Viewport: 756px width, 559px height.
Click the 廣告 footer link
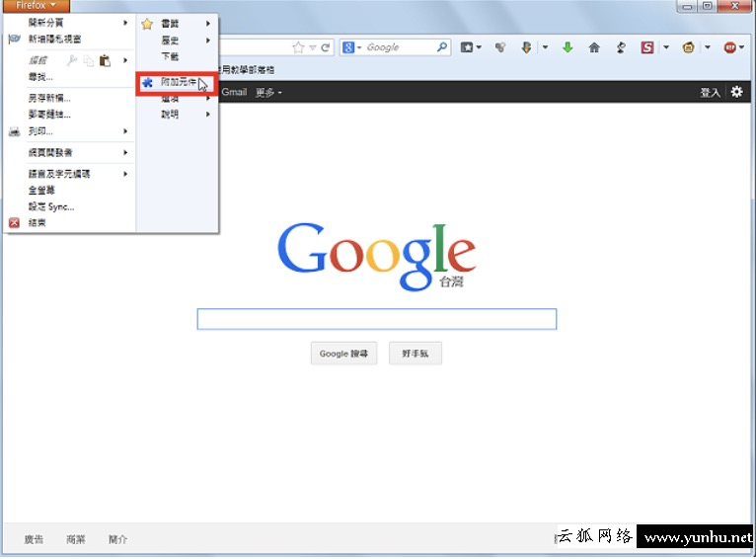pos(34,539)
